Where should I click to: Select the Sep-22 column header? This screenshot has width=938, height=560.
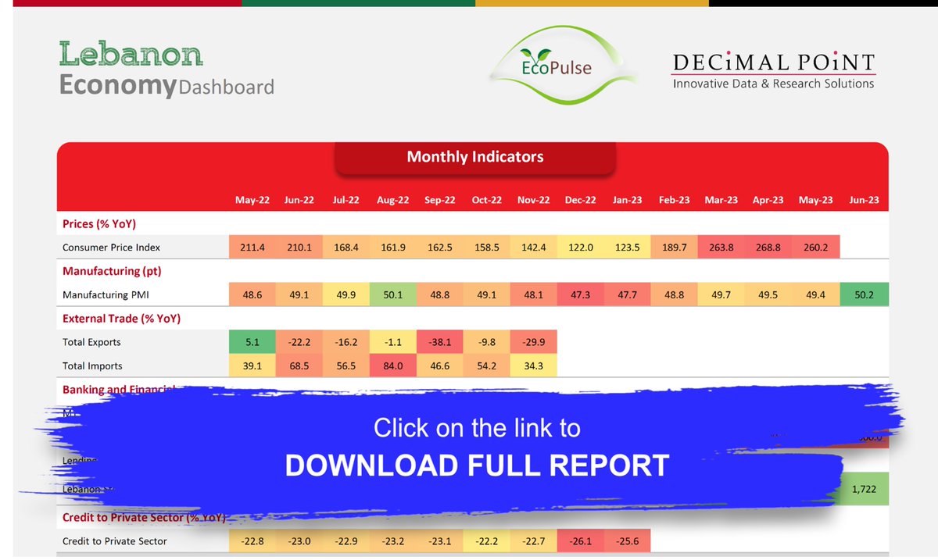pyautogui.click(x=439, y=200)
